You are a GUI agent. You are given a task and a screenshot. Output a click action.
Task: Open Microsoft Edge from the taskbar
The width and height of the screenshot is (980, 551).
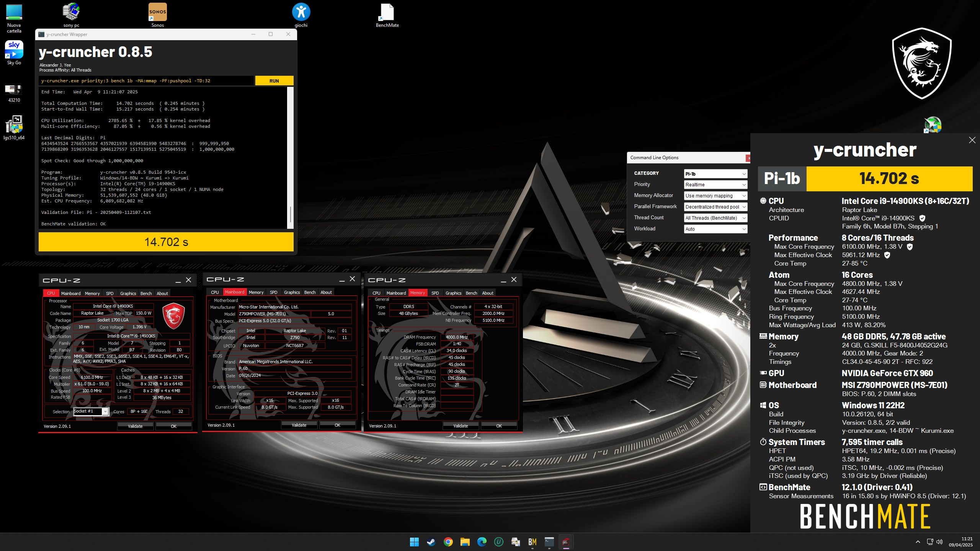point(482,542)
